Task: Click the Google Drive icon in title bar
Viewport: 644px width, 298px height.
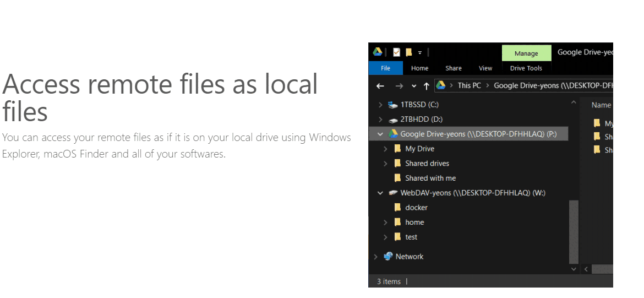Action: coord(378,52)
